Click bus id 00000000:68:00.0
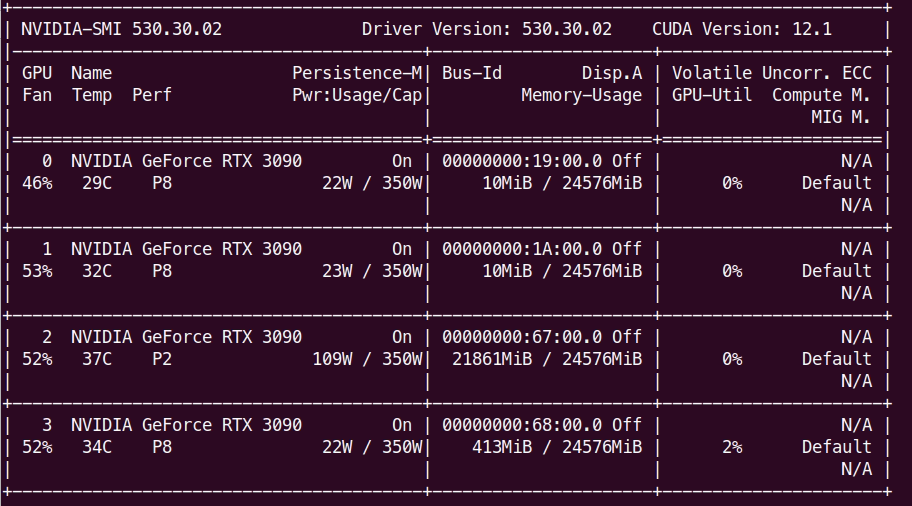 (522, 425)
